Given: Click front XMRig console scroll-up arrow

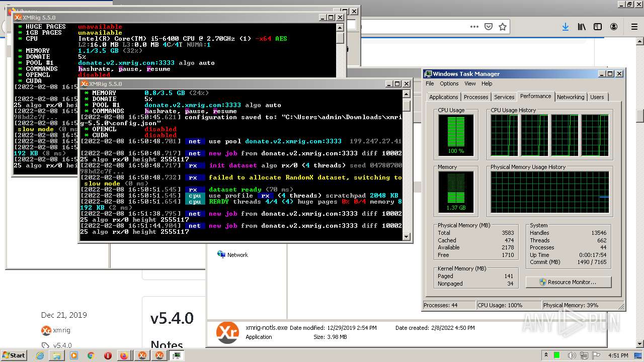Looking at the screenshot, I should pyautogui.click(x=407, y=94).
